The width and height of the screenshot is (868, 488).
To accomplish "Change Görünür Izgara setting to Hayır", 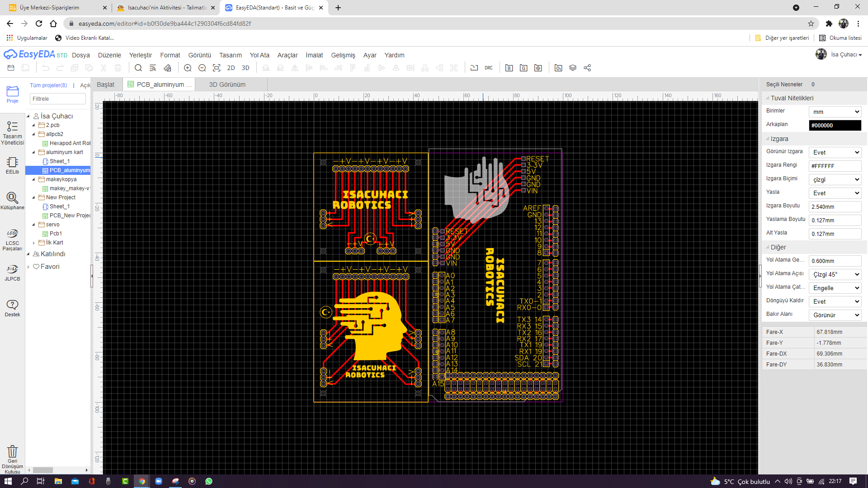I will 835,152.
